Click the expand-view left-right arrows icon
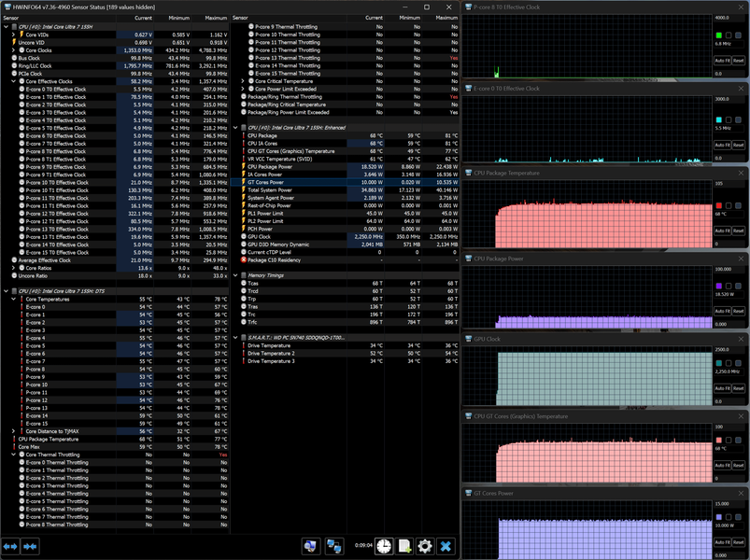 coord(10,546)
